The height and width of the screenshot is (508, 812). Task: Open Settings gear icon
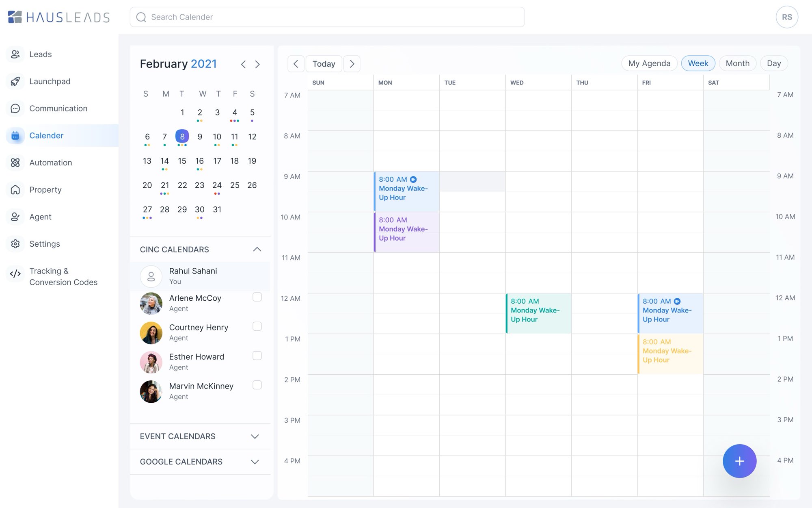(15, 244)
